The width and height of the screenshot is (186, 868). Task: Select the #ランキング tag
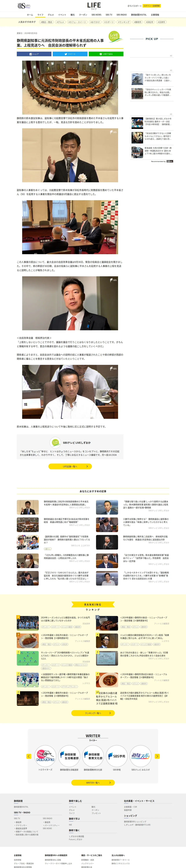point(124,22)
